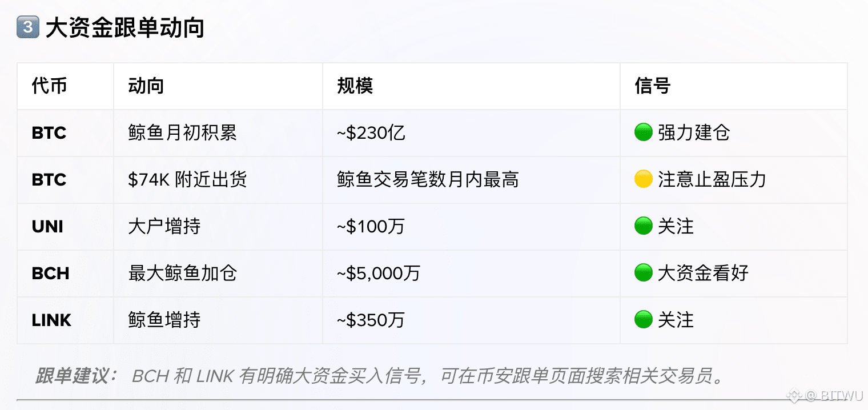This screenshot has width=868, height=410.
Task: Select the 动向 column header
Action: pyautogui.click(x=146, y=86)
